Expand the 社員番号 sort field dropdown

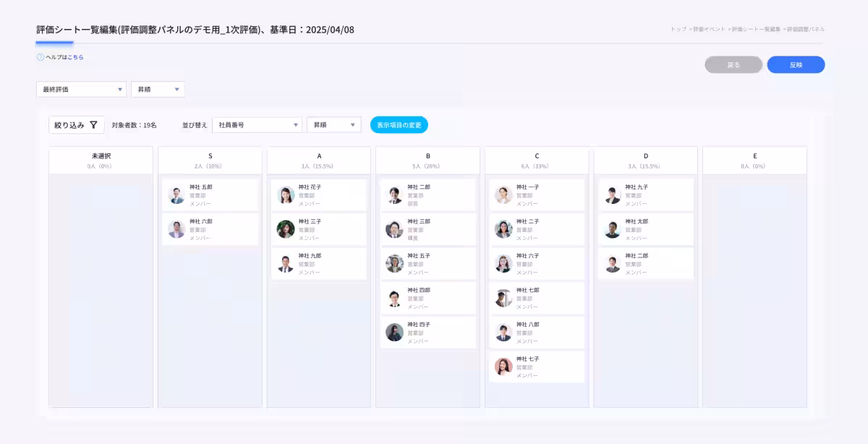(257, 125)
